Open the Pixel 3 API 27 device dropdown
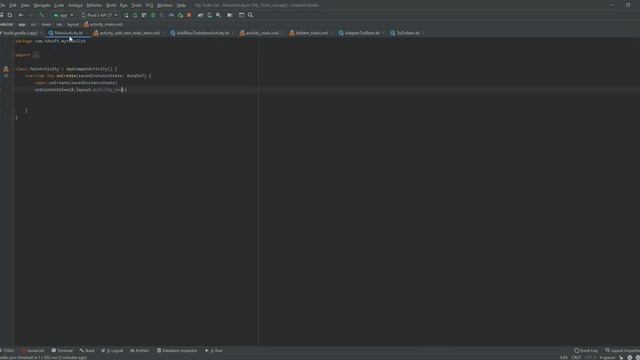 (99, 15)
